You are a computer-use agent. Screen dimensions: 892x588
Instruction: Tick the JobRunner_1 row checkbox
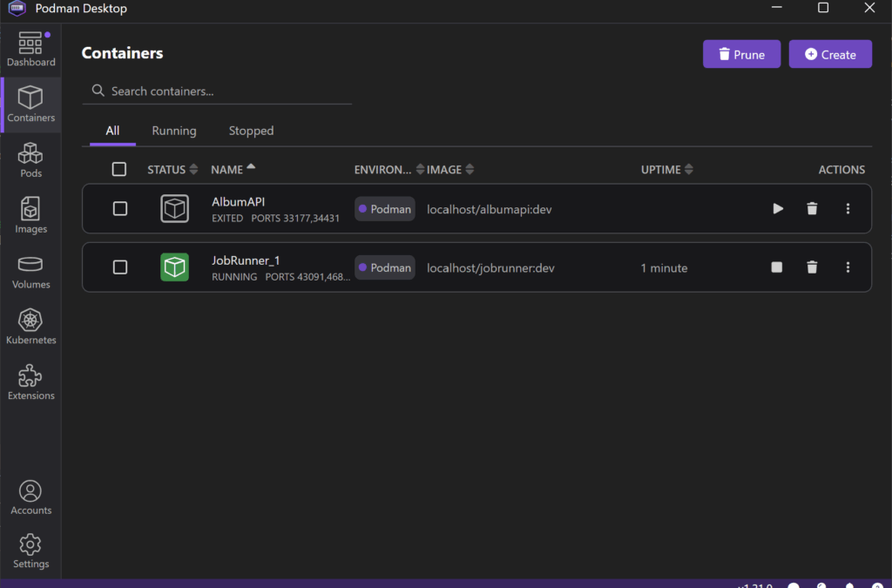[120, 267]
